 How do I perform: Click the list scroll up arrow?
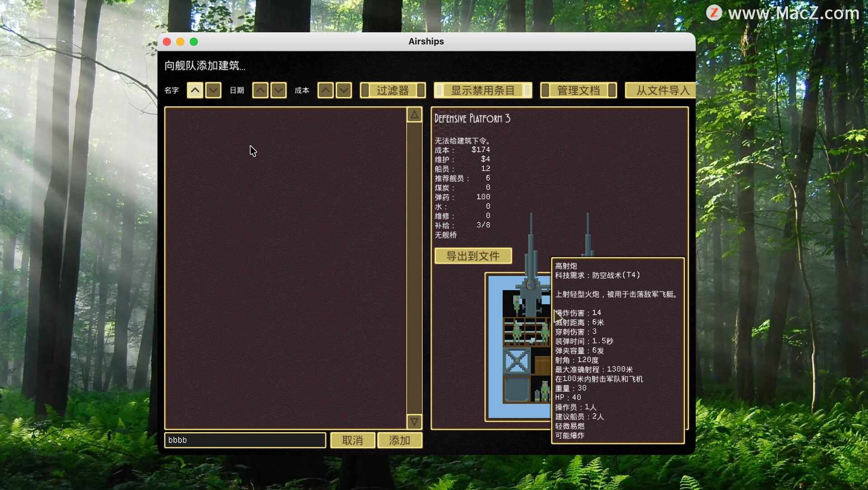coord(414,115)
